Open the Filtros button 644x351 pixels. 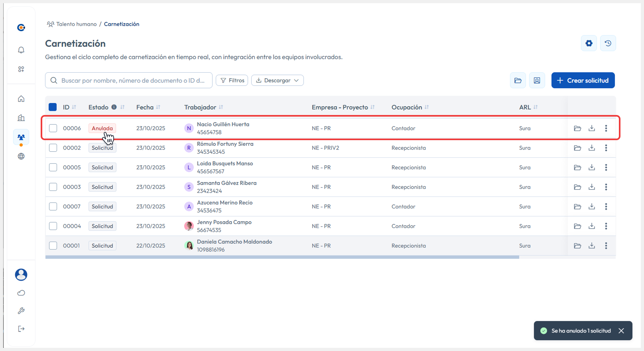coord(232,80)
